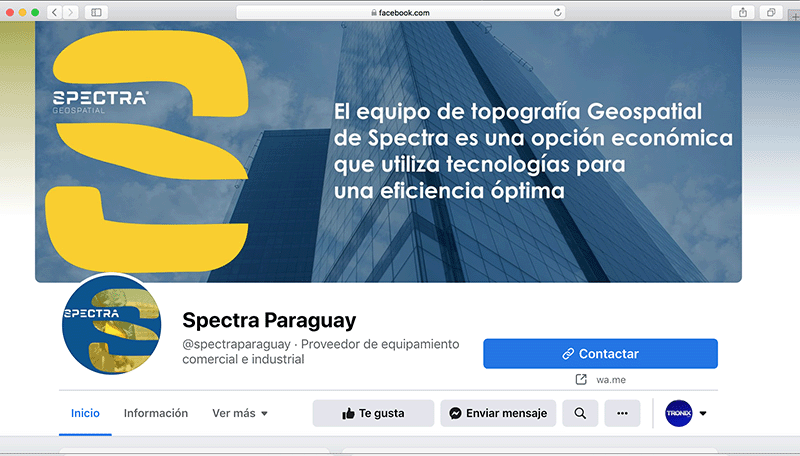Search the page with magnifier icon
Image resolution: width=800 pixels, height=456 pixels.
coord(580,413)
